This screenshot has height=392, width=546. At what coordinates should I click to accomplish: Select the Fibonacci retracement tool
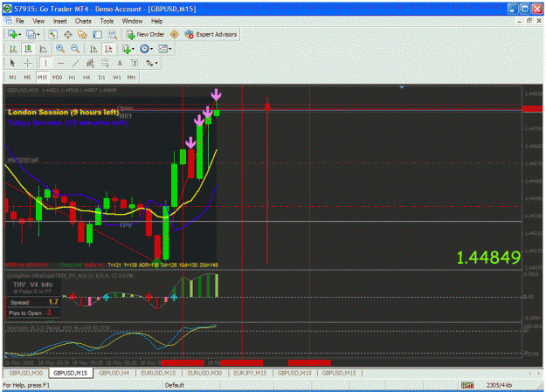[105, 64]
